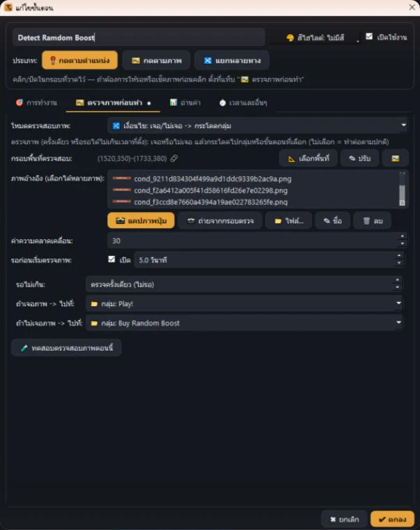420x530 pixels.
Task: Click the ไฟล์ folder button
Action: tap(288, 221)
